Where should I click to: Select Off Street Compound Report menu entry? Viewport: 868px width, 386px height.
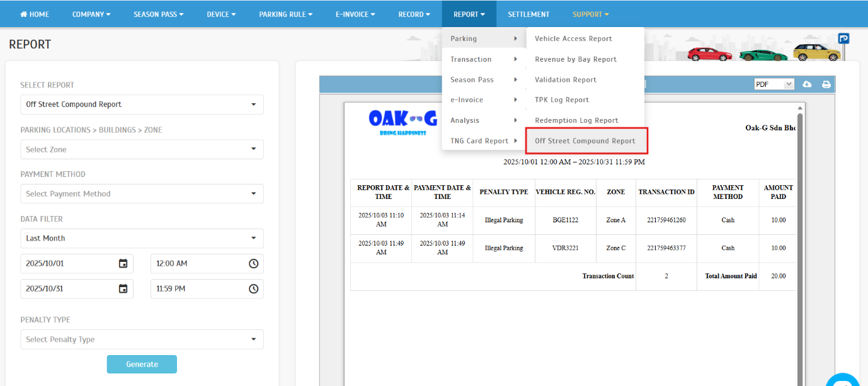(585, 141)
